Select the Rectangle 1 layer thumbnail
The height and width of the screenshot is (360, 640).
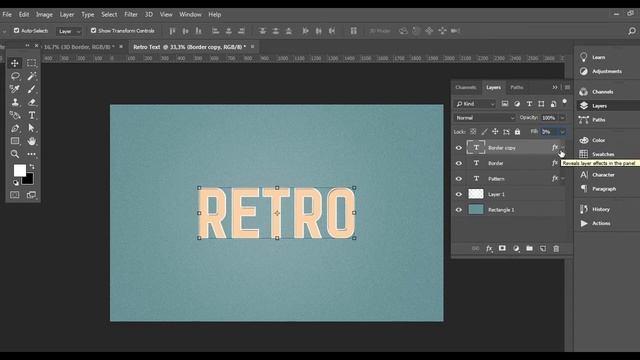tap(476, 210)
